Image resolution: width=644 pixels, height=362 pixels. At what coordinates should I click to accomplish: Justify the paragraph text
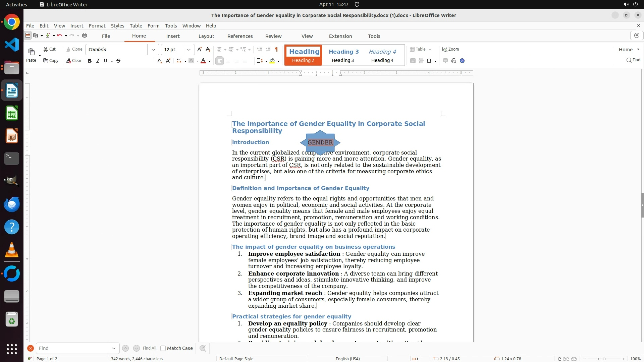point(245,61)
